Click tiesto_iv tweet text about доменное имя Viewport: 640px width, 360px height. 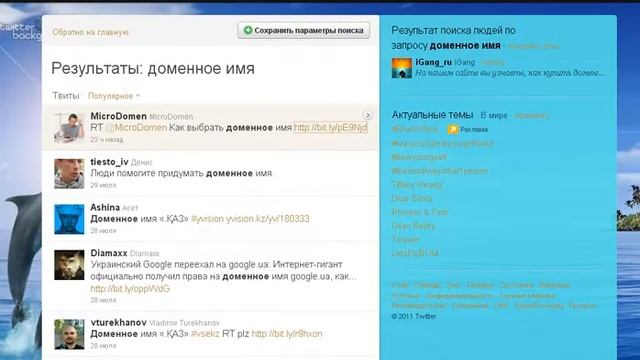181,173
